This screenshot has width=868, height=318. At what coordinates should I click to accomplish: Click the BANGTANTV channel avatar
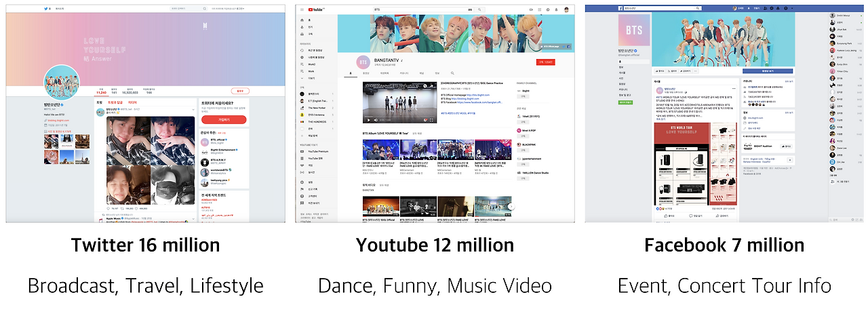(x=363, y=61)
